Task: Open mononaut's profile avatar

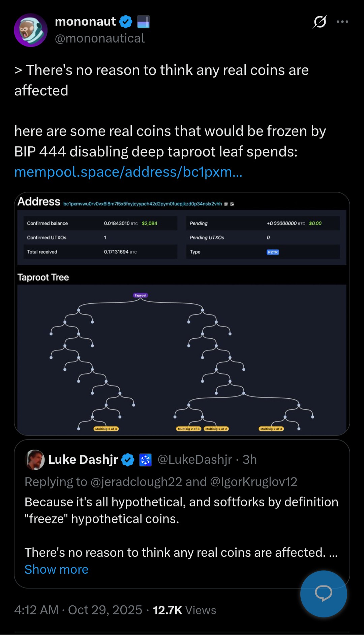Action: coord(31,30)
